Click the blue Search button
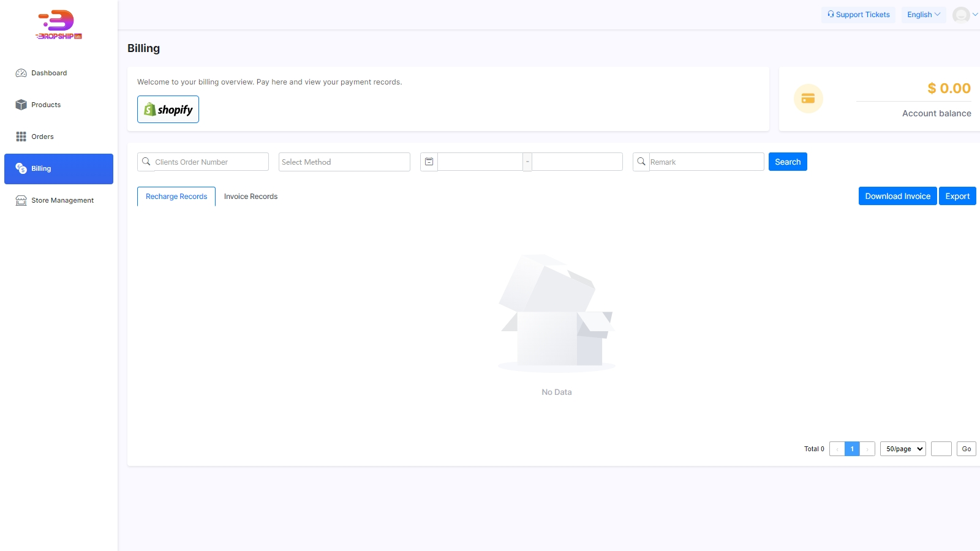 [x=788, y=162]
